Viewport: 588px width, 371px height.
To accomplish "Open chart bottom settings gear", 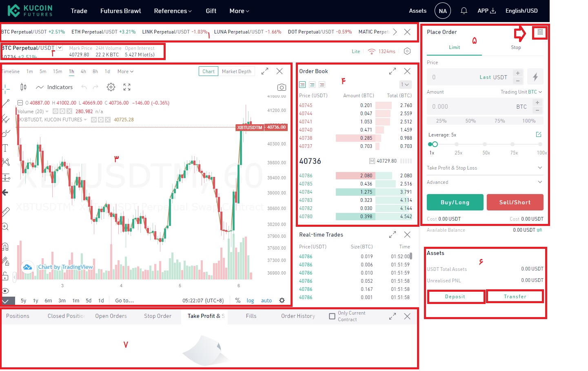I will (x=282, y=300).
